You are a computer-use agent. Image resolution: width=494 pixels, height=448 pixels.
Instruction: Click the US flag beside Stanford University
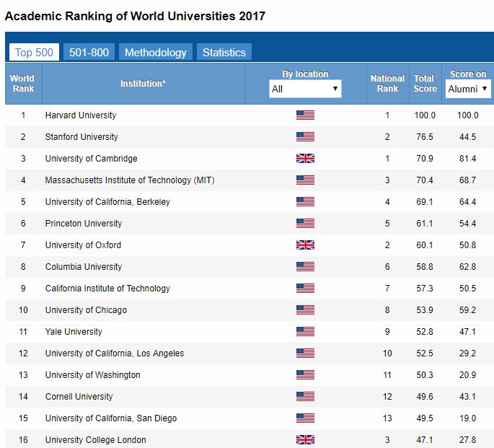[x=305, y=137]
